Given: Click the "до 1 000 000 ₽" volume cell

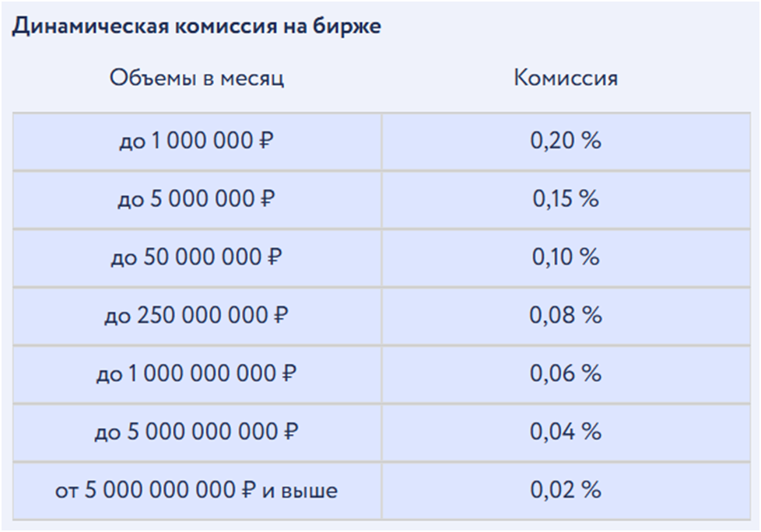Looking at the screenshot, I should (197, 142).
